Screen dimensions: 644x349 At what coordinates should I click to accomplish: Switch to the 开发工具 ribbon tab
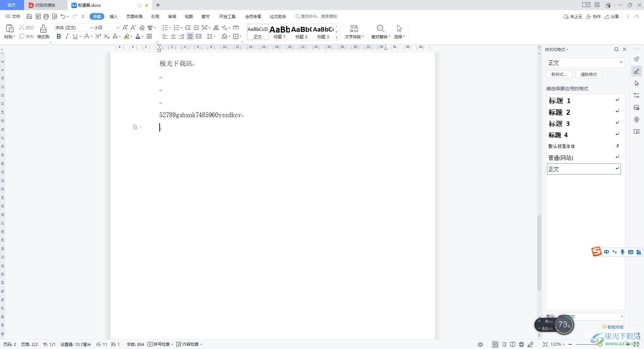(227, 16)
